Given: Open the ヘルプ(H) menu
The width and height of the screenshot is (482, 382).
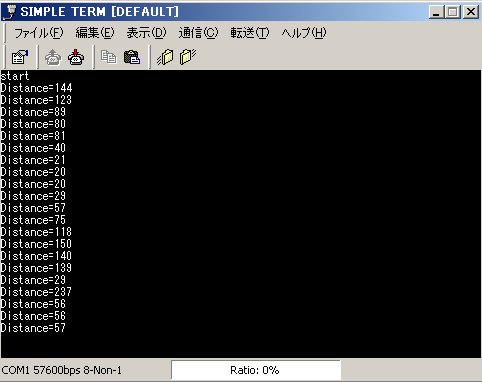Looking at the screenshot, I should tap(304, 33).
